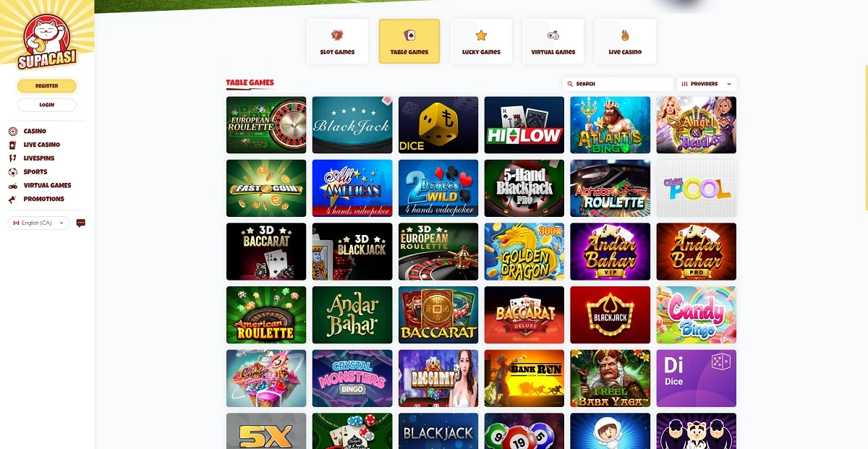Open the Live Casino category tab

pos(625,41)
